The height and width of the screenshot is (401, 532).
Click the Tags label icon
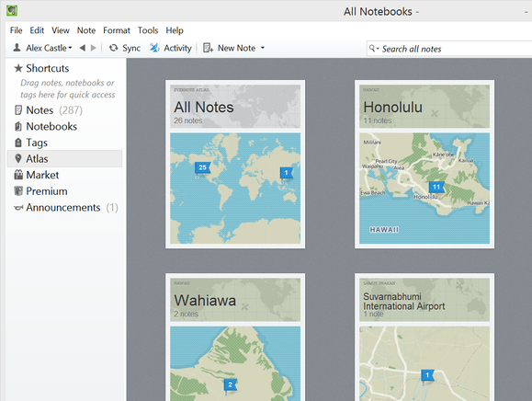[x=18, y=143]
